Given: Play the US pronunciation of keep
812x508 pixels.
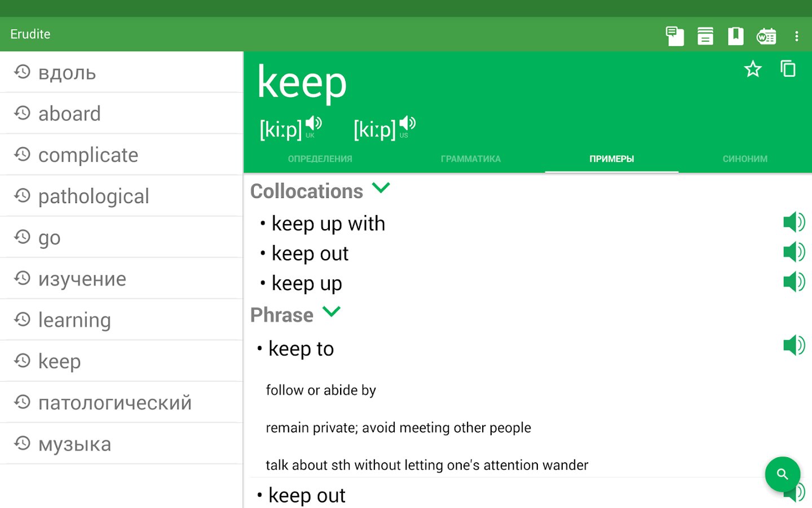Looking at the screenshot, I should click(407, 124).
